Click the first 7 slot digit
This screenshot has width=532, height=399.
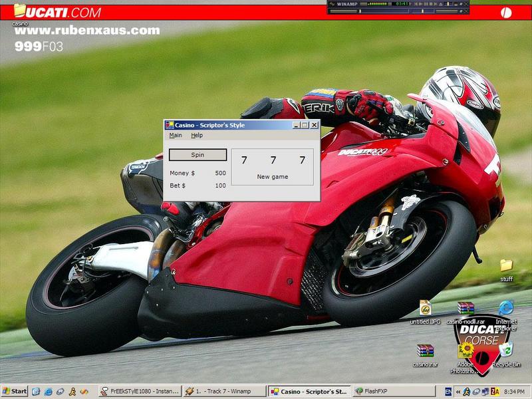click(x=244, y=160)
